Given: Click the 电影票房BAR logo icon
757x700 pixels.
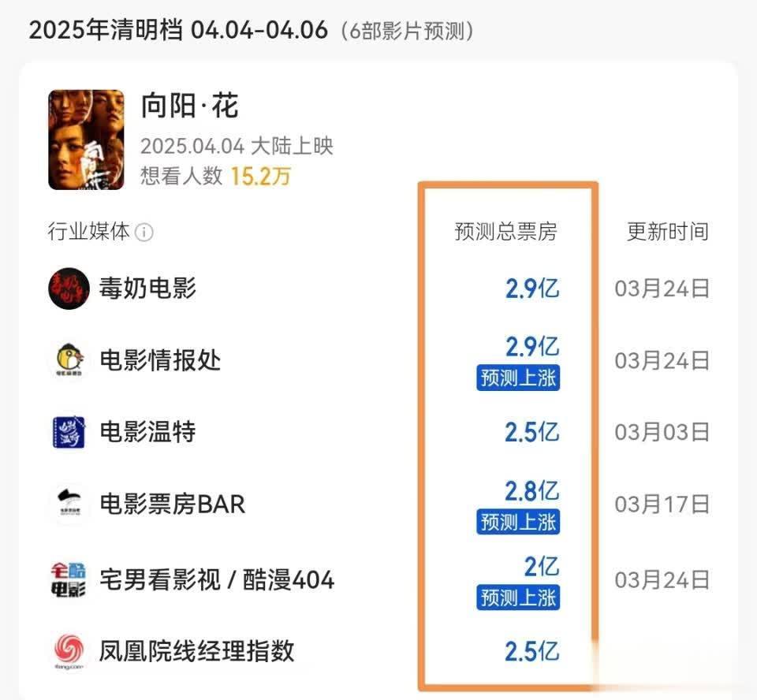Looking at the screenshot, I should (x=69, y=504).
